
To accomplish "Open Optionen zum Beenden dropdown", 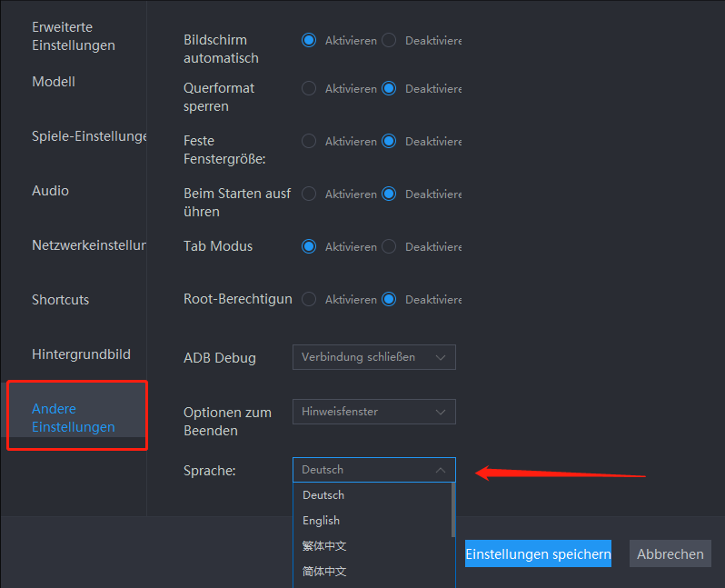I will (374, 412).
